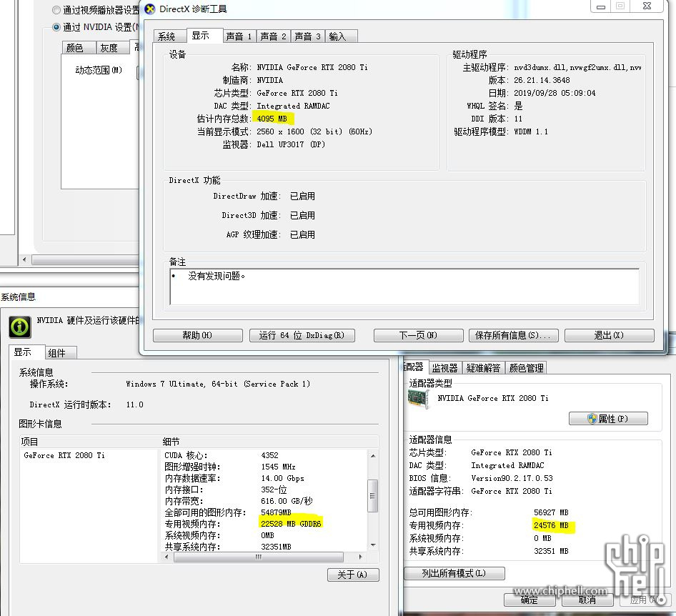Switch to the 监视器 tab in adapter properties

(x=445, y=368)
